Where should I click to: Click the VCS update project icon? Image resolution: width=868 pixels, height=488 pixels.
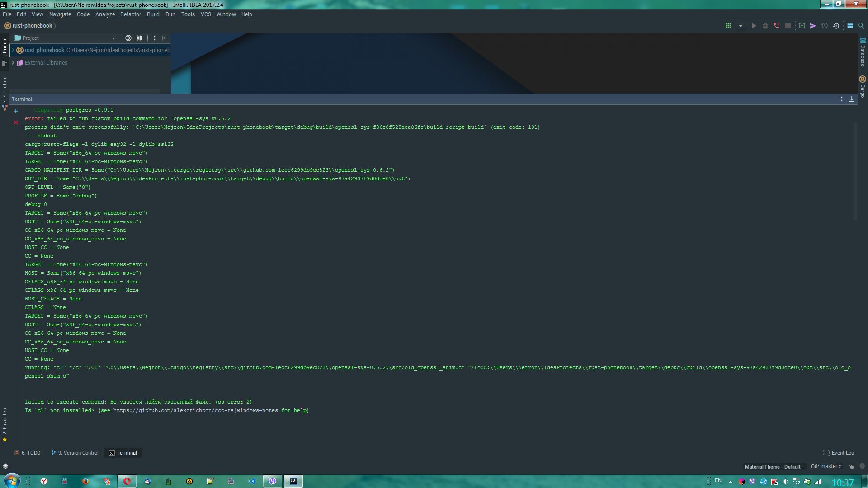point(802,26)
